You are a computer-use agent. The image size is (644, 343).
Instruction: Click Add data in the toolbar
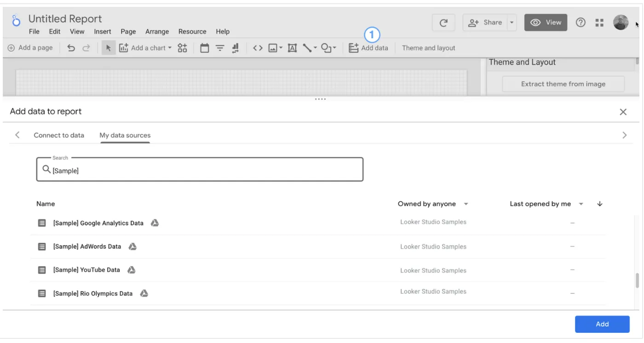tap(368, 48)
